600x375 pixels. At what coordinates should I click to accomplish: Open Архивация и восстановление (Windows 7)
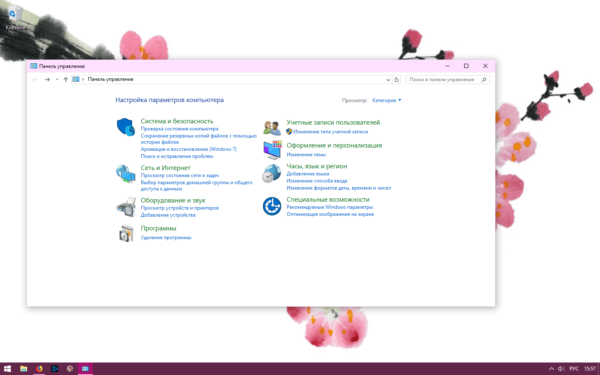(x=189, y=149)
